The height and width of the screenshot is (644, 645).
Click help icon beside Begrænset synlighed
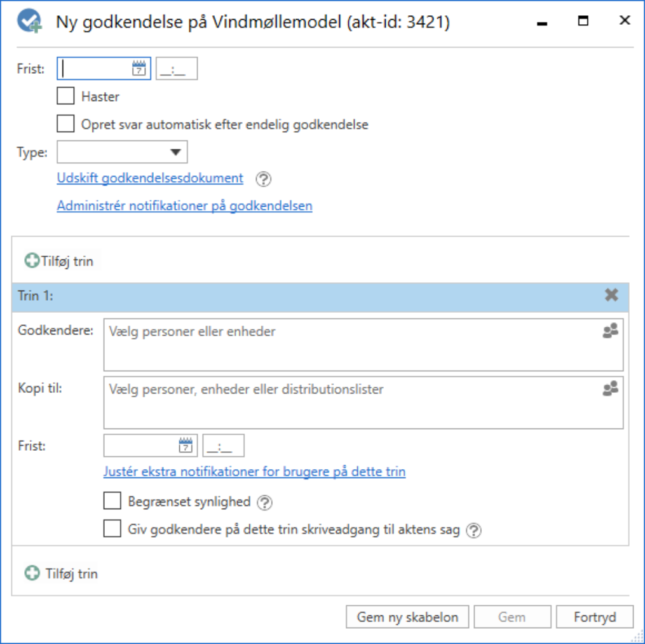pyautogui.click(x=264, y=503)
